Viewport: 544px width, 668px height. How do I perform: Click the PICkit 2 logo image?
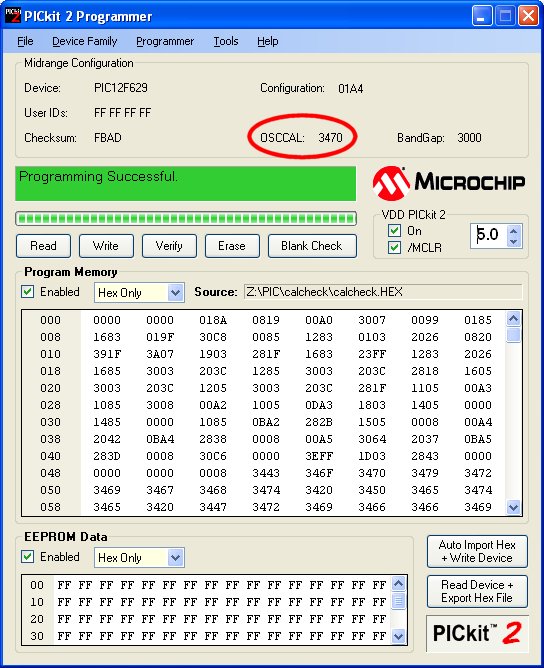tap(477, 633)
